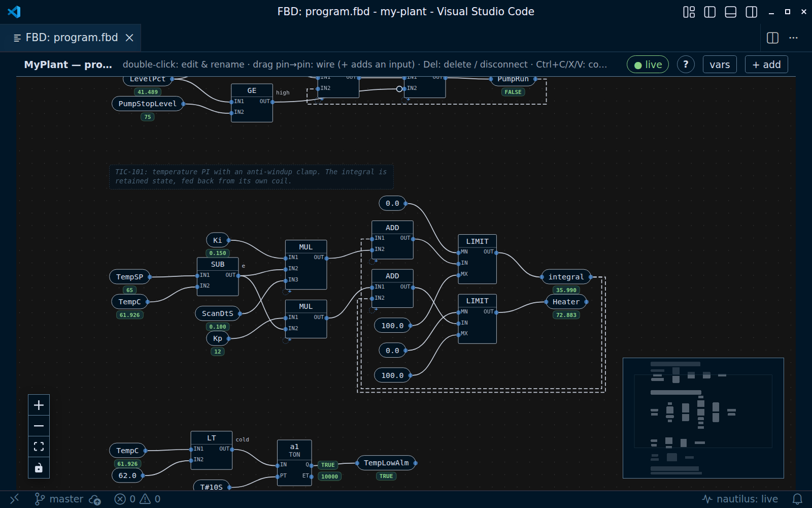Viewport: 812px width, 508px height.
Task: Click the zoom out minus button
Action: 39,426
